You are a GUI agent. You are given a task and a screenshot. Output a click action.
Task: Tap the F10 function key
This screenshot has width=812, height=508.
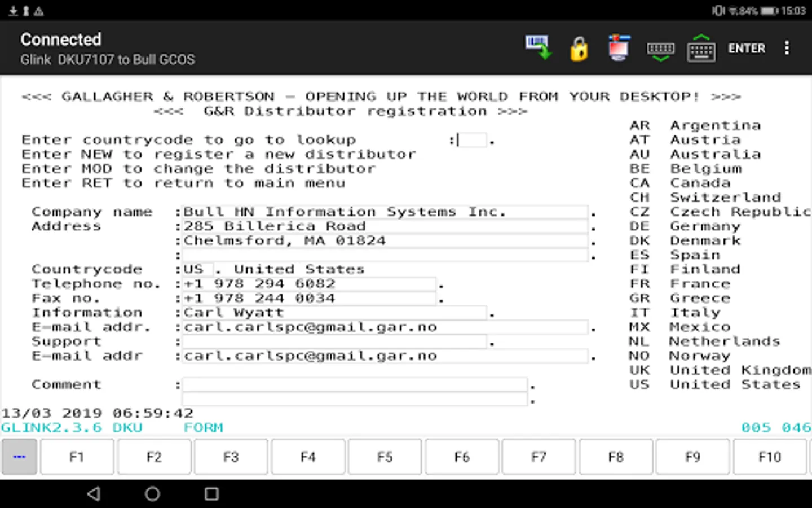pyautogui.click(x=770, y=457)
